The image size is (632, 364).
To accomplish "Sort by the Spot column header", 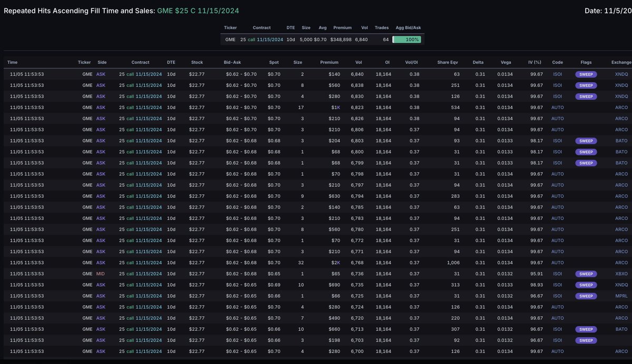I will pos(273,63).
